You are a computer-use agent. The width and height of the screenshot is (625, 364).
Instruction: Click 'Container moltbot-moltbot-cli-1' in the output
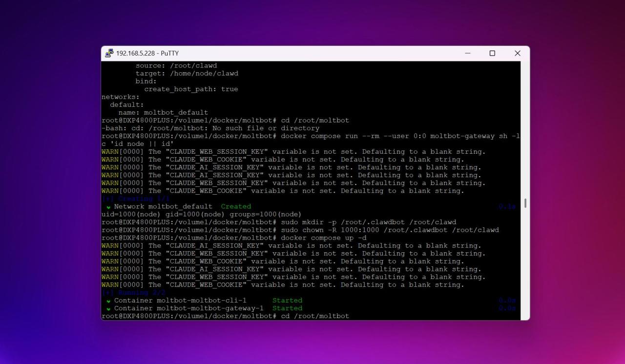point(180,300)
